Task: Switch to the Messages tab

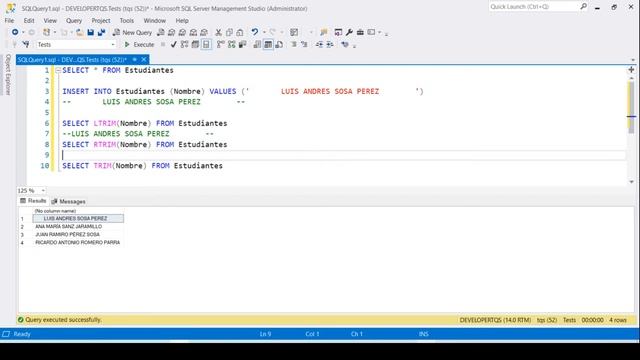Action: 68,201
